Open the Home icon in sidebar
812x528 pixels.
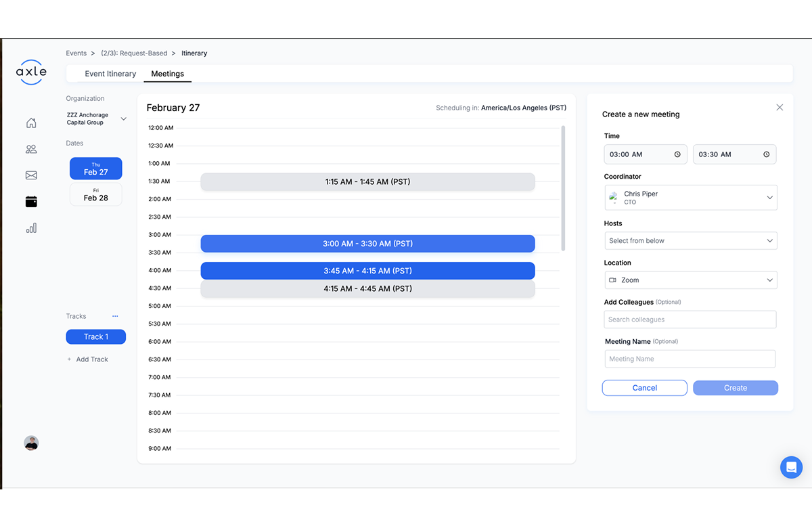coord(31,123)
